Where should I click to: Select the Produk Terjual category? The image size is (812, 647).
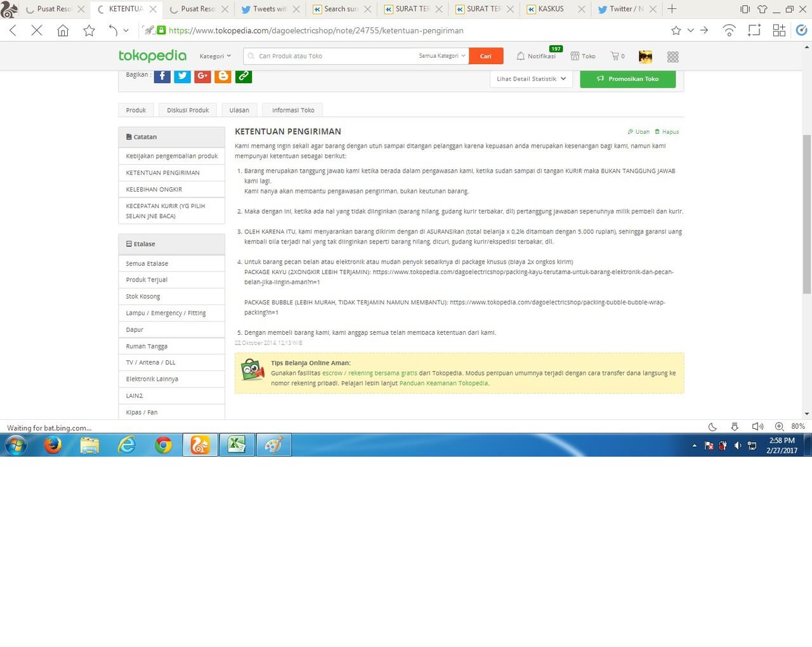pyautogui.click(x=172, y=280)
